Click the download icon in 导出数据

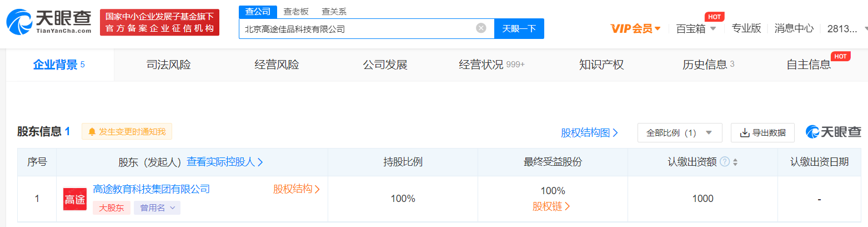[x=745, y=132]
